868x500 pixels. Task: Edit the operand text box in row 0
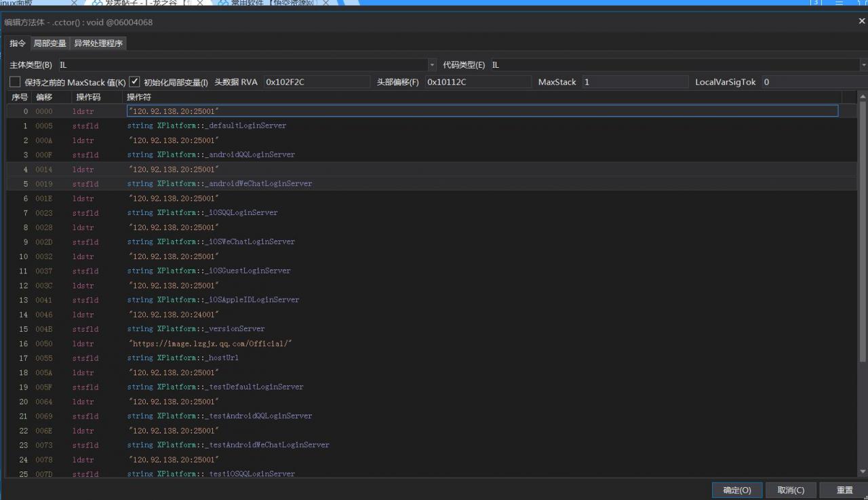pyautogui.click(x=482, y=111)
